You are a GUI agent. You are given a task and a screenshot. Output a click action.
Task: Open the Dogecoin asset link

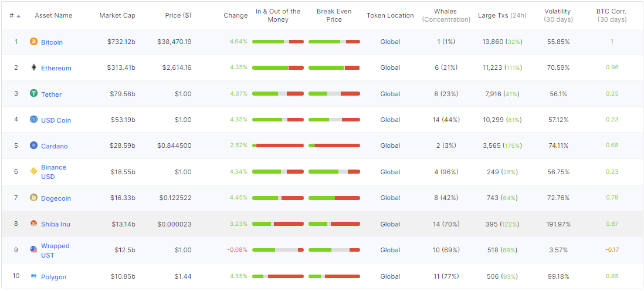pos(56,198)
